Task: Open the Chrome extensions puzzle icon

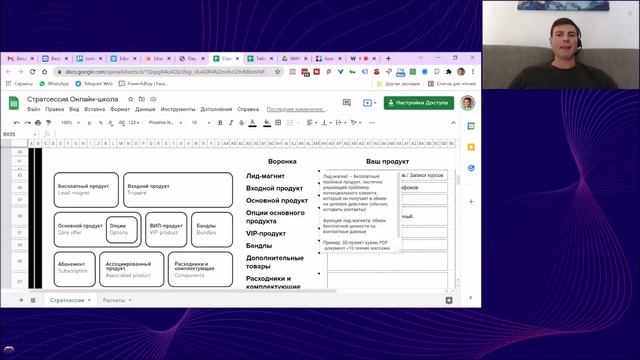Action: click(449, 71)
